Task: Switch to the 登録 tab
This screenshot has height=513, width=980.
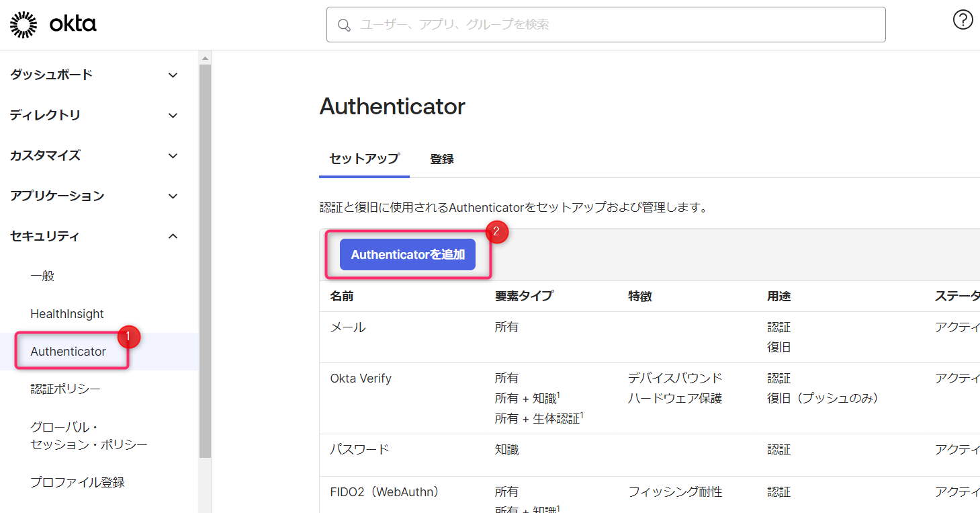Action: click(x=441, y=159)
